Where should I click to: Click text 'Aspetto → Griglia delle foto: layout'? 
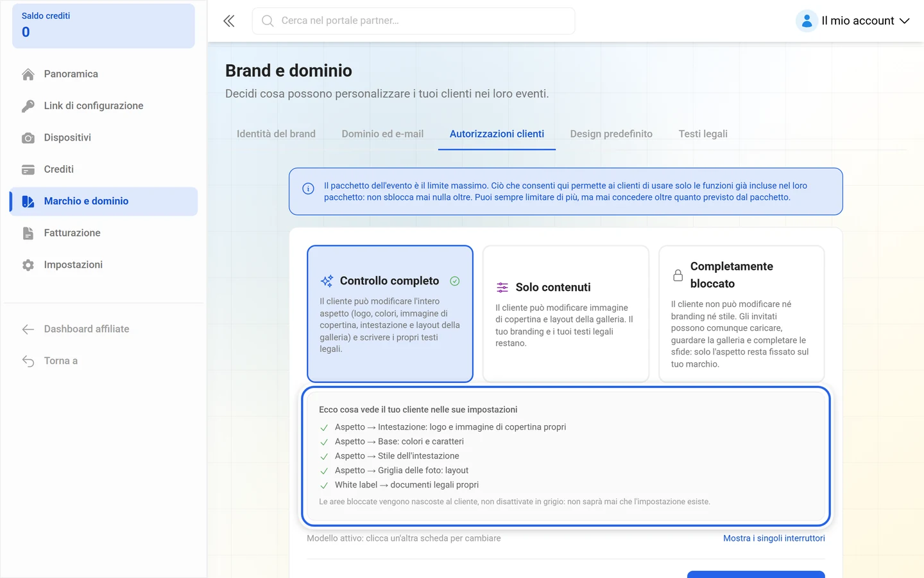402,471
